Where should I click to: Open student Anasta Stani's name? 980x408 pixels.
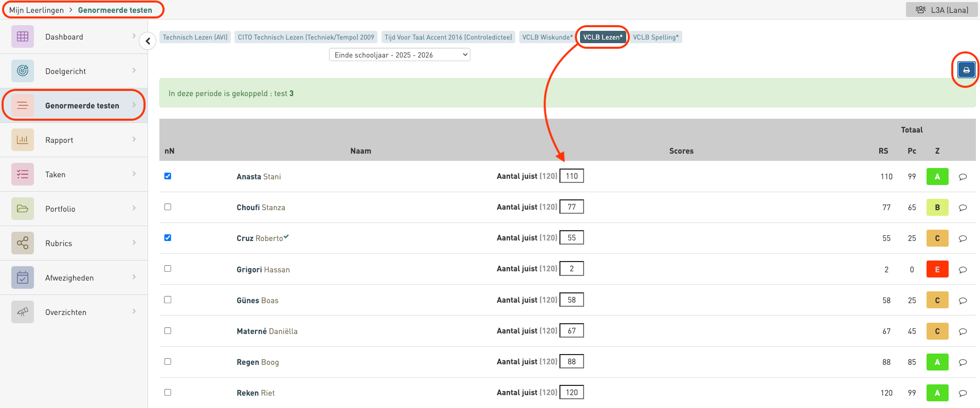(x=259, y=177)
